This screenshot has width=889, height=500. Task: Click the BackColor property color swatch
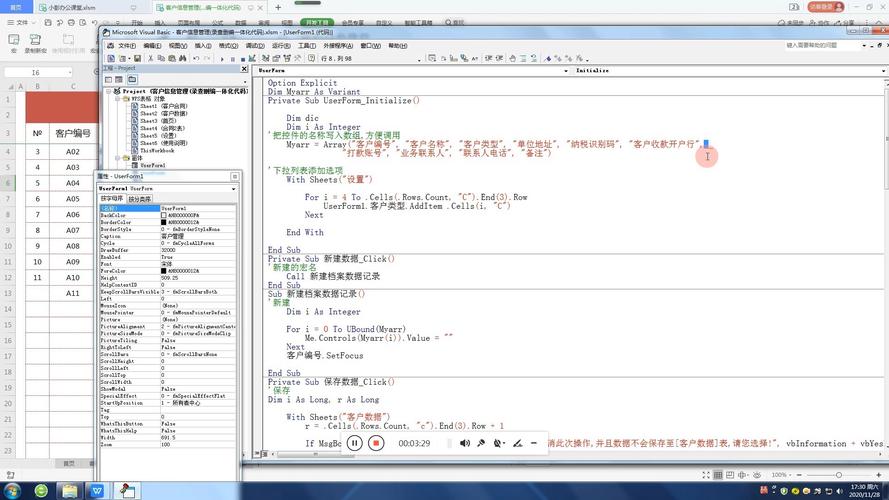(164, 215)
